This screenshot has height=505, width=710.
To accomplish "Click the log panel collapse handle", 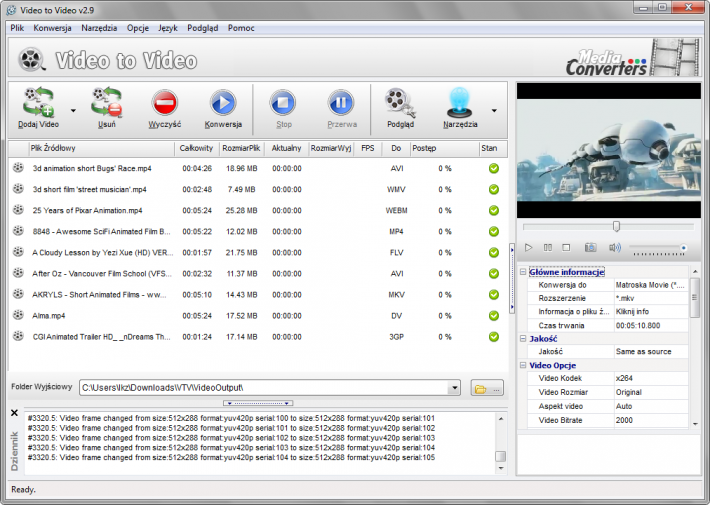I will click(258, 403).
